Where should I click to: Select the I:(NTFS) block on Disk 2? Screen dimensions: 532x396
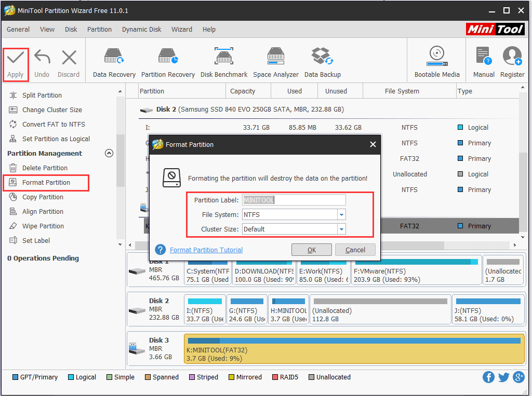pyautogui.click(x=205, y=309)
